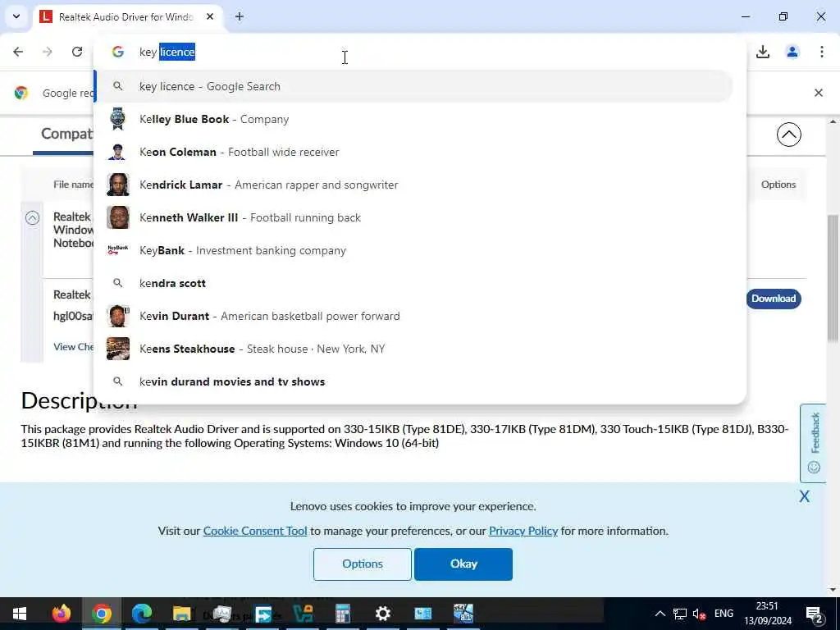Switch to Chrome in the taskbar
840x630 pixels.
point(102,614)
